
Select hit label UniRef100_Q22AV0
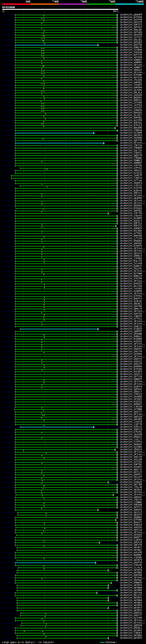131,631
